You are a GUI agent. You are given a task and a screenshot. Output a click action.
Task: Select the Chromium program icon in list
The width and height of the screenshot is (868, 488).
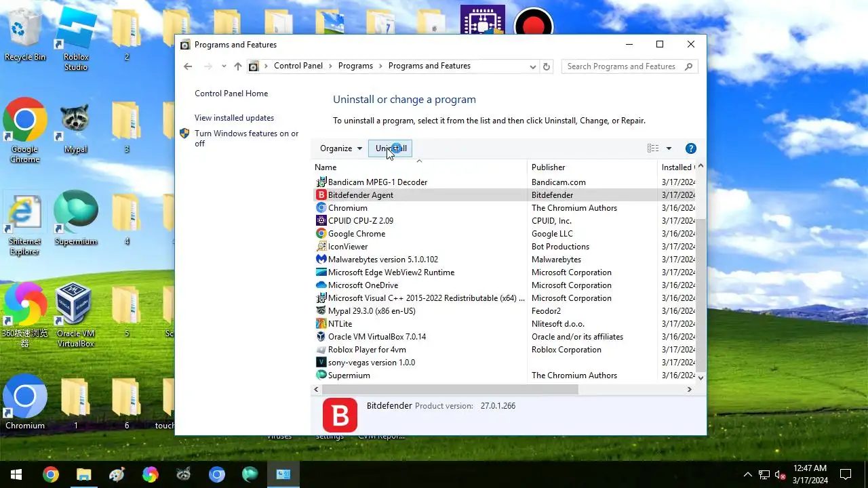pos(321,207)
